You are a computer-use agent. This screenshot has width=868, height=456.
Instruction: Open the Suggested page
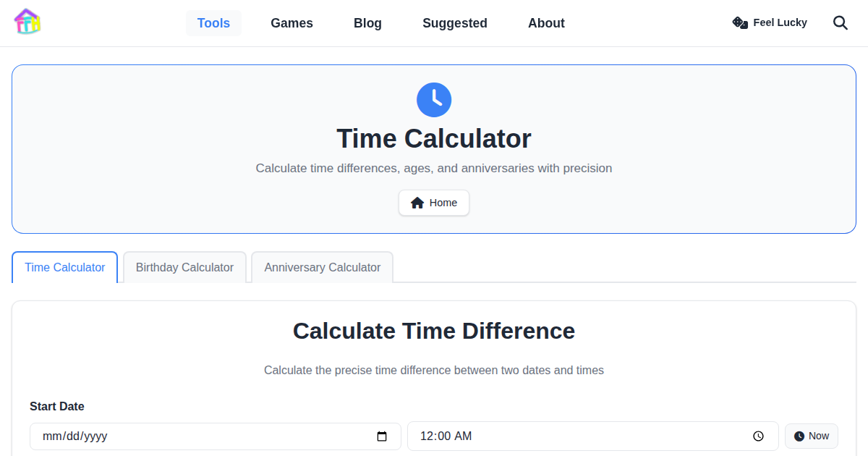coord(454,22)
